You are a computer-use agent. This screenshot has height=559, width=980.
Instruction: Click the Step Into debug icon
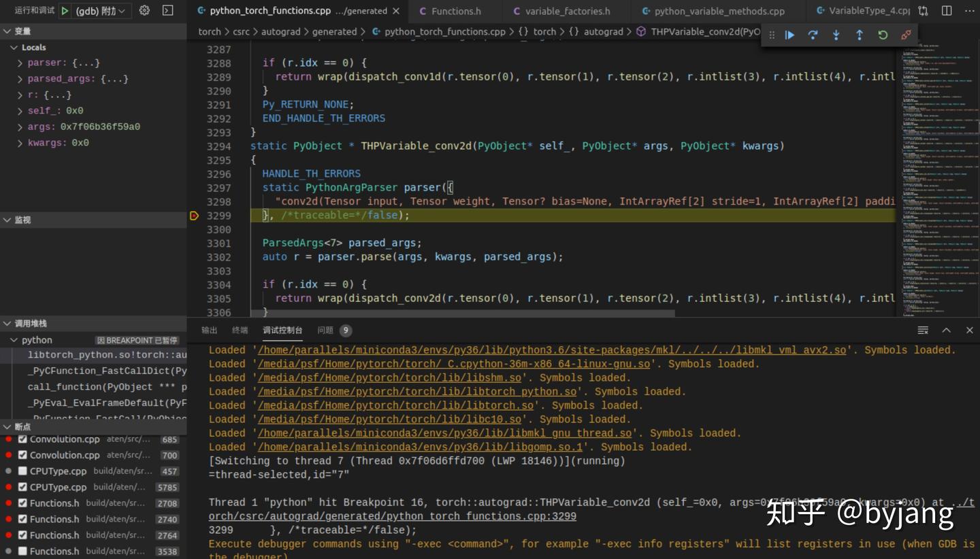(x=836, y=35)
